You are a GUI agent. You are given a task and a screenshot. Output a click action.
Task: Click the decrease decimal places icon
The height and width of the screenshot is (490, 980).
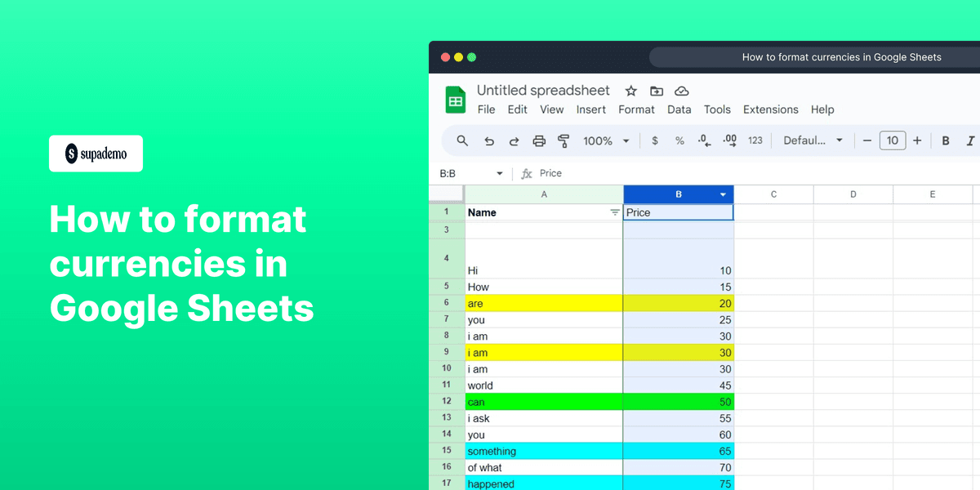pyautogui.click(x=703, y=140)
